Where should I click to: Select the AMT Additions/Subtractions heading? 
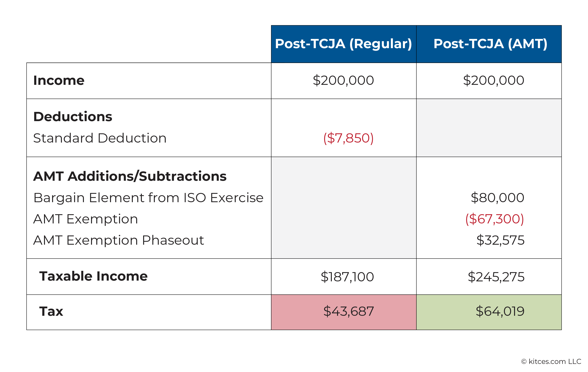click(x=130, y=176)
